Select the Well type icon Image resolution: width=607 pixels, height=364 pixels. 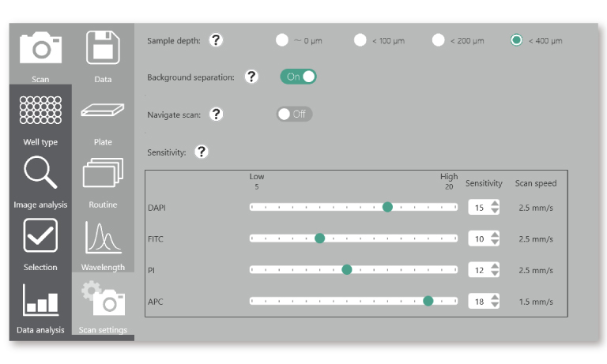pyautogui.click(x=40, y=112)
